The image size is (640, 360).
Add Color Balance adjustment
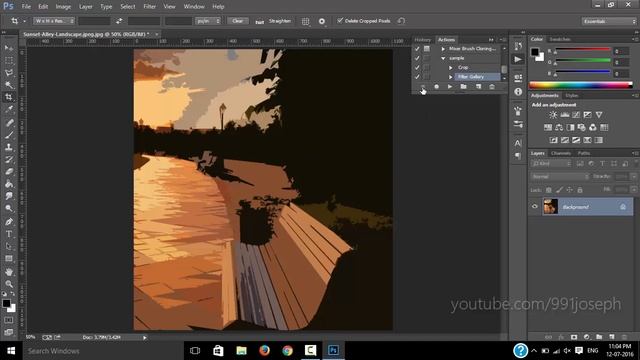click(x=559, y=127)
